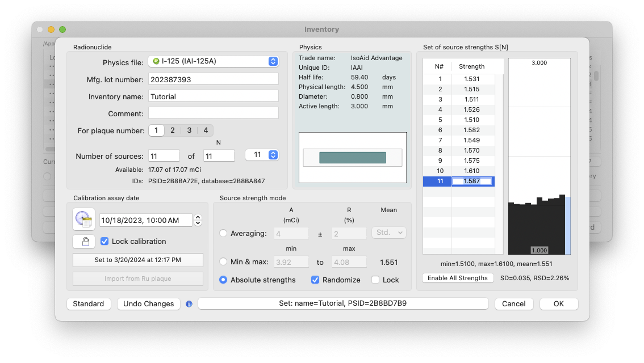Click the 'of' total sources field
Viewport: 644px width, 363px height.
(219, 156)
